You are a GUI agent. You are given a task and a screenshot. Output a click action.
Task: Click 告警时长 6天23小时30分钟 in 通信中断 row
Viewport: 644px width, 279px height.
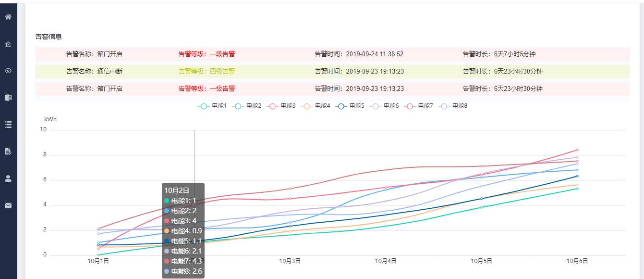[503, 72]
